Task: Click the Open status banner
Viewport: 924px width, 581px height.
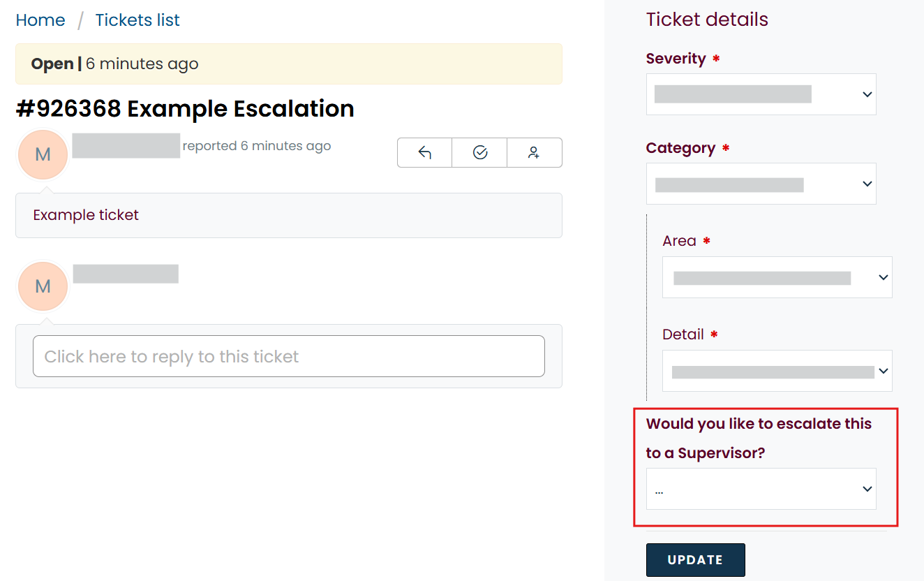Action: coord(288,64)
